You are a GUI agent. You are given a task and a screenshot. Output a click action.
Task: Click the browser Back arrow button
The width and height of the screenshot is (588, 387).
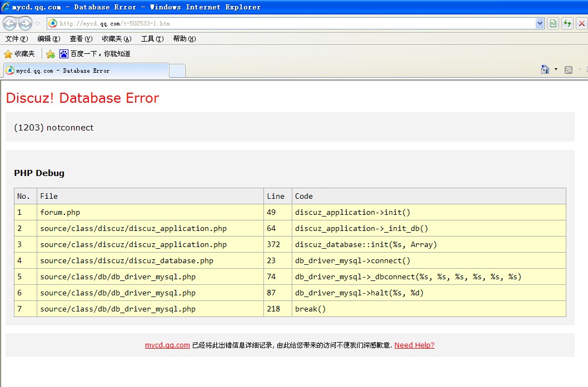pyautogui.click(x=10, y=24)
